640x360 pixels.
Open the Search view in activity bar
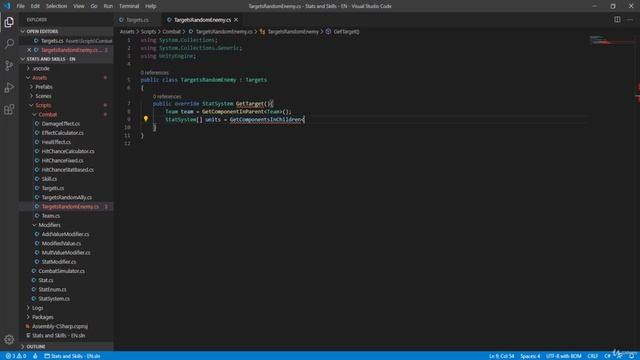click(x=9, y=43)
